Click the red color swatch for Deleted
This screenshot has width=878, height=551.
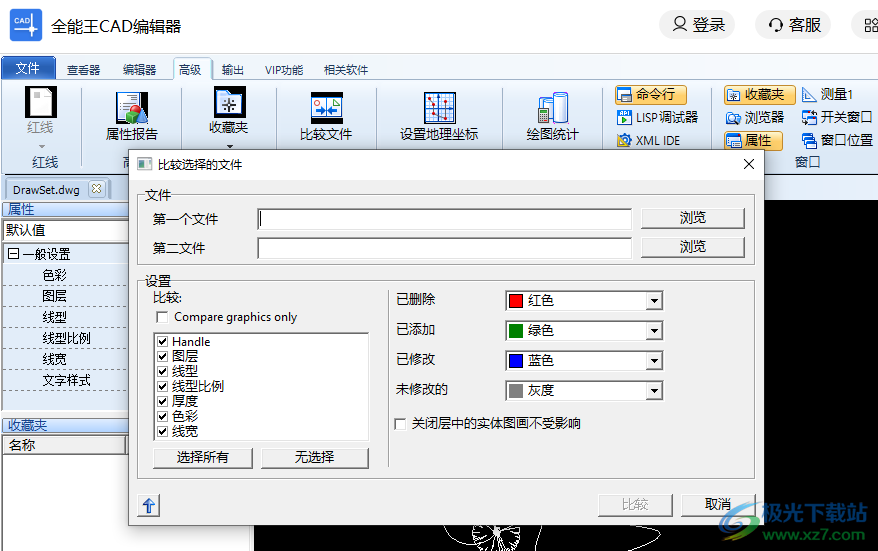pyautogui.click(x=516, y=301)
